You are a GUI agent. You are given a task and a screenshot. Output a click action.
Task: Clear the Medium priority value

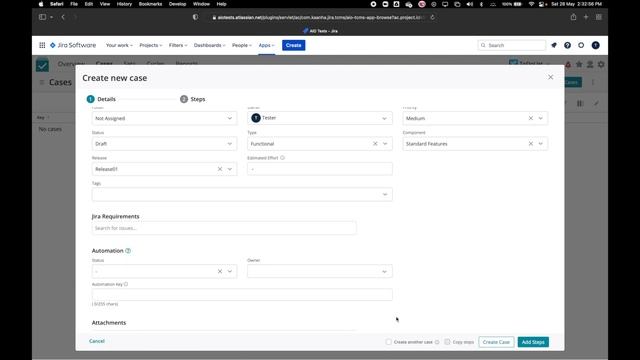(531, 118)
